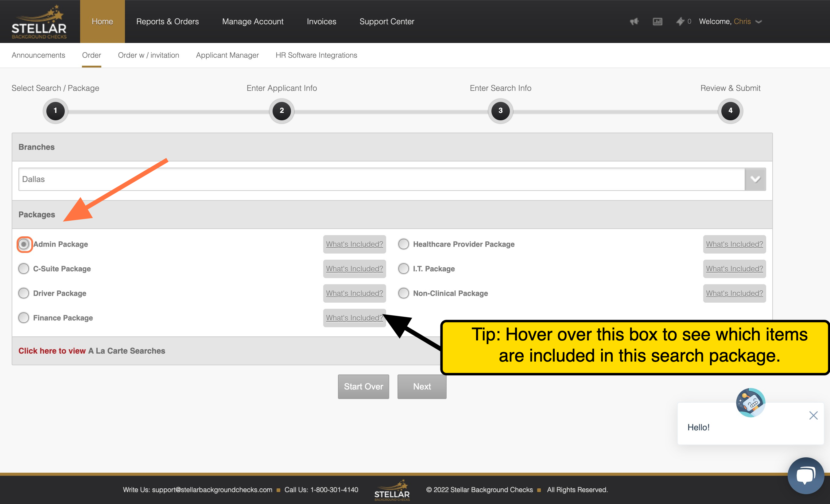Click What's Included for Driver Package
Viewport: 830px width, 504px height.
(354, 293)
